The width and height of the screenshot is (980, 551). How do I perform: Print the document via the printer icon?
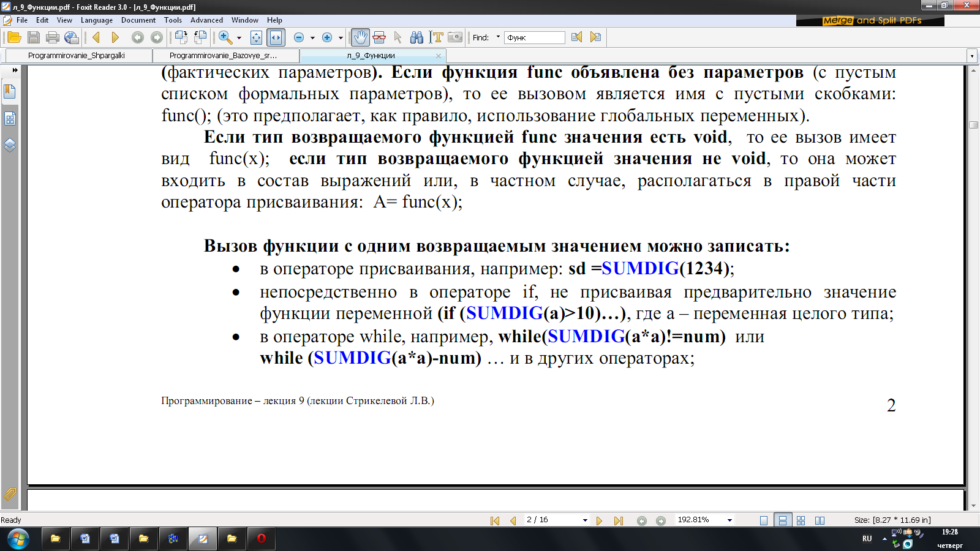(53, 37)
